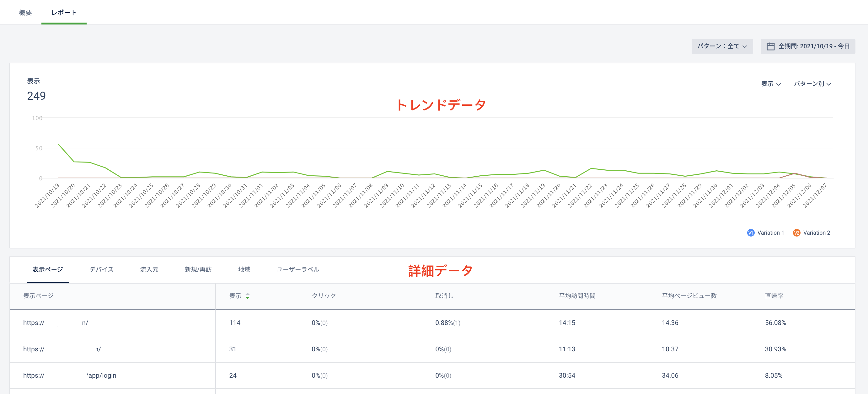Click the URL in the row with 31 views

click(62, 349)
